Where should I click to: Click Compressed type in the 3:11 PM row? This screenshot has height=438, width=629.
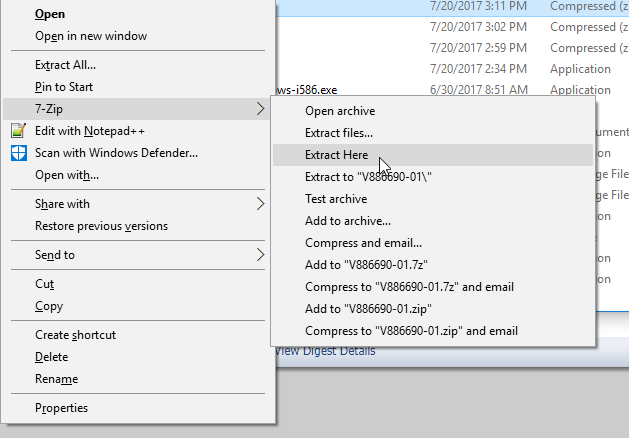click(x=589, y=6)
